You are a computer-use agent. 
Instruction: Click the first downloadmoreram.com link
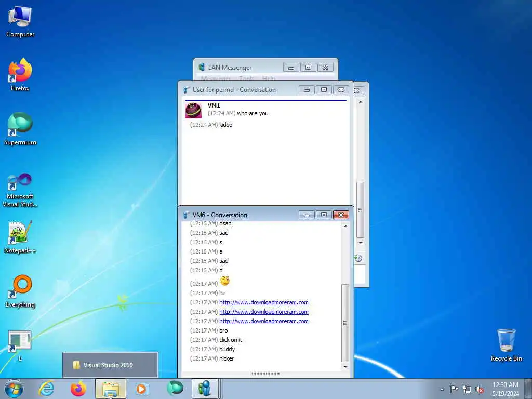(x=263, y=302)
